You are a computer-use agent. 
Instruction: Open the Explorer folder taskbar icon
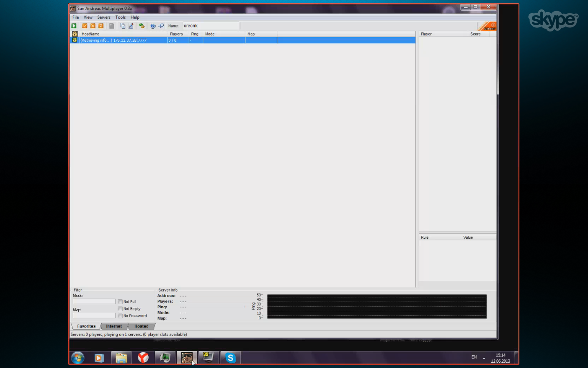coord(121,358)
